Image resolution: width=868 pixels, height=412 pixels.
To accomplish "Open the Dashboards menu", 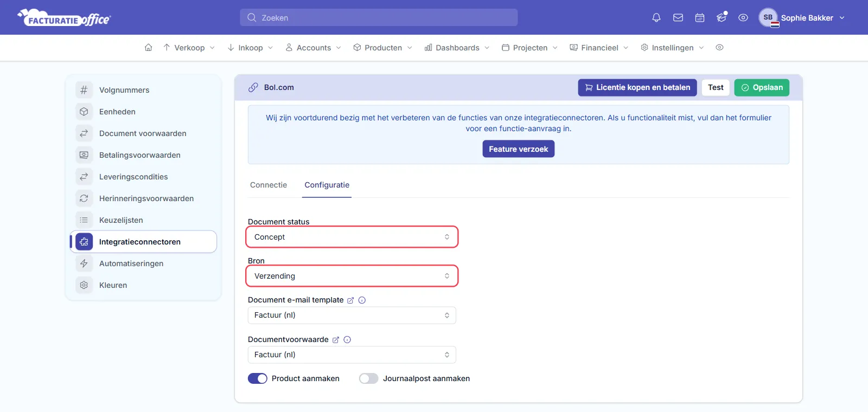I will (457, 48).
